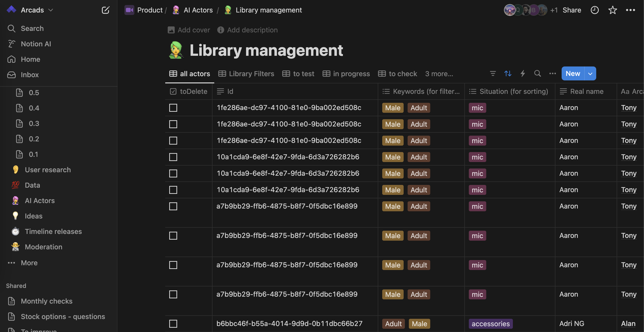Expand the Arcads workspace switcher
Image resolution: width=644 pixels, height=332 pixels.
click(x=32, y=10)
